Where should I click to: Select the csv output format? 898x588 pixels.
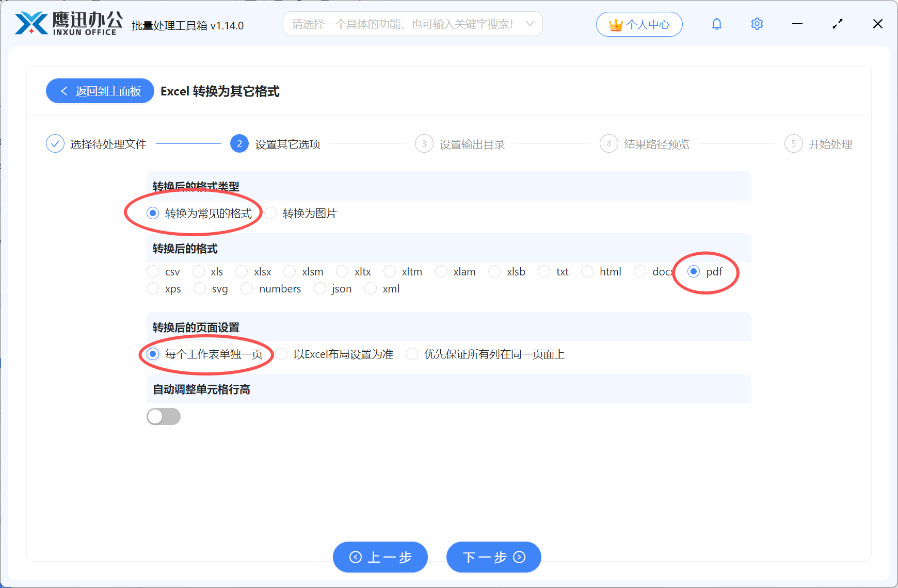[x=153, y=271]
